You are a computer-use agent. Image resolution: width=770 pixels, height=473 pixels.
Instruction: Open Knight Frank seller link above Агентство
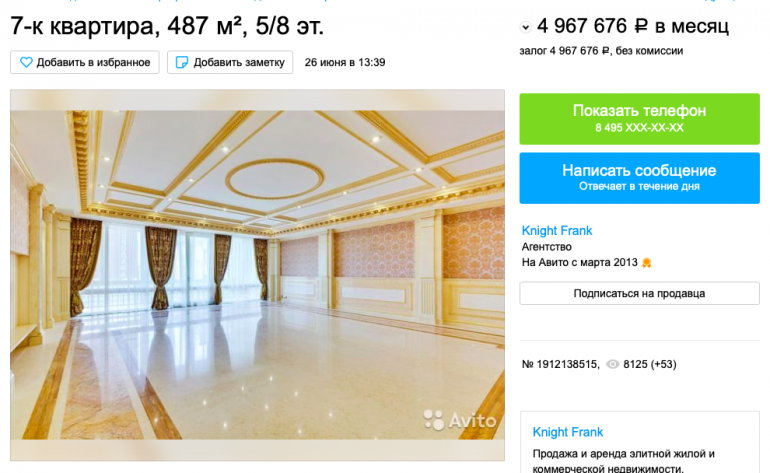click(557, 230)
